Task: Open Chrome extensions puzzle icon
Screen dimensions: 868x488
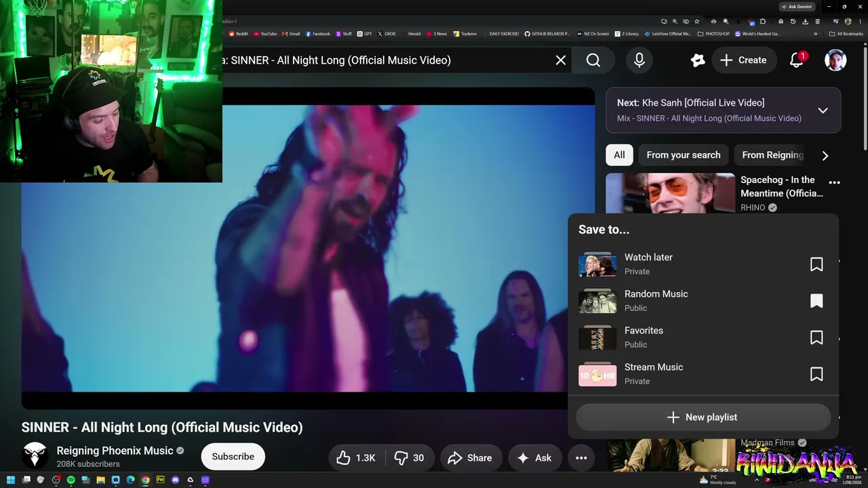Action: pyautogui.click(x=763, y=22)
